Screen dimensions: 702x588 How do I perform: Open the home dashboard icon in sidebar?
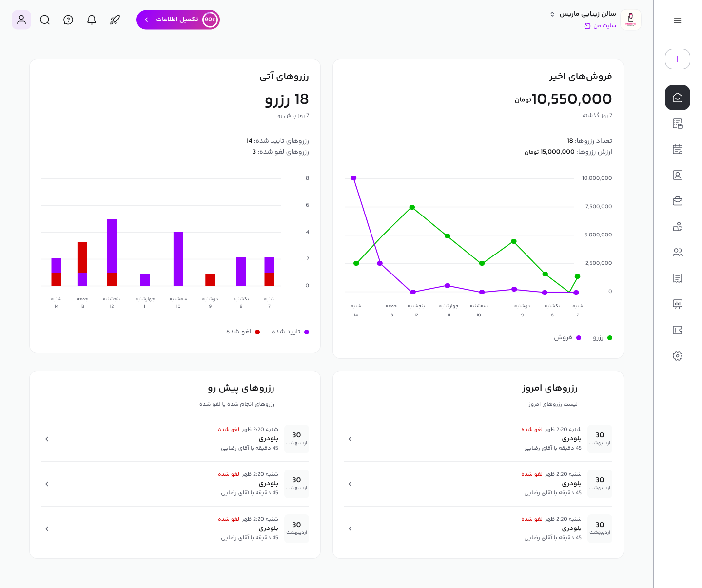point(677,98)
